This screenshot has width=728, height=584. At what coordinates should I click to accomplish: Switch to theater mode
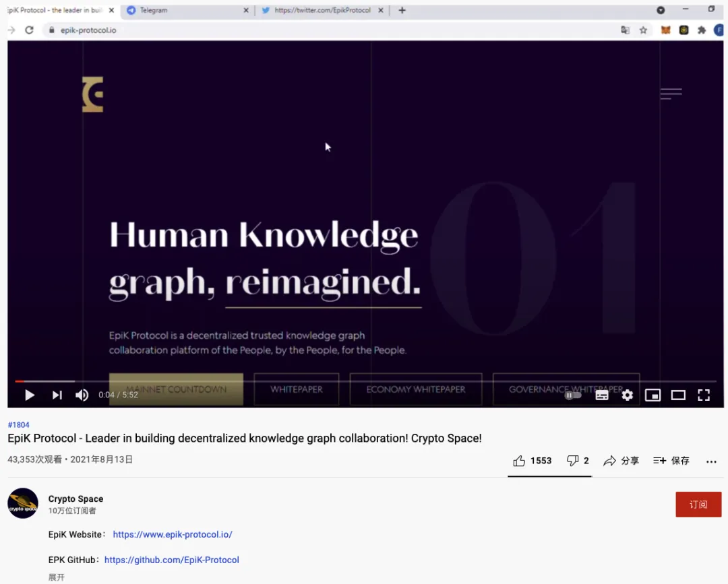click(678, 395)
